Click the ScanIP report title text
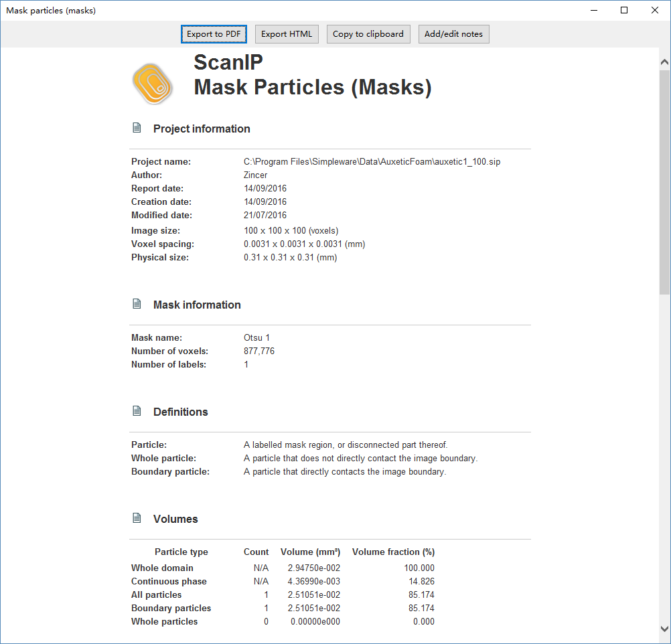Screen dimensions: 671x644 click(228, 62)
